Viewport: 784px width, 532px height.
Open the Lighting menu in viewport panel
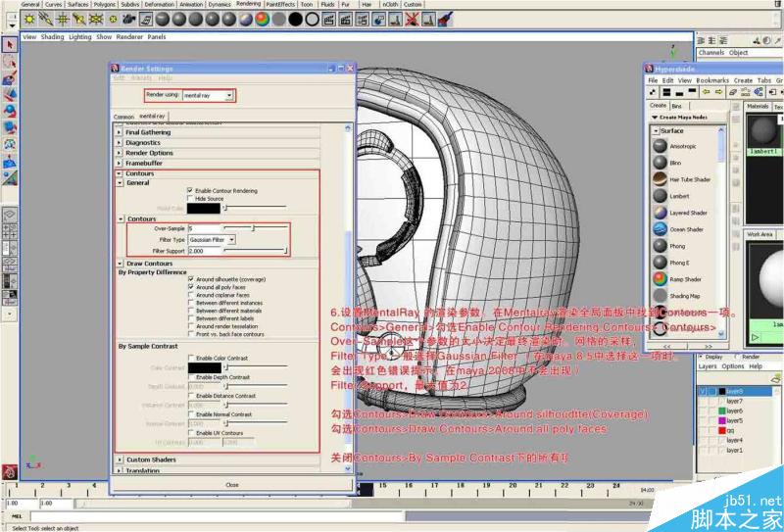coord(79,37)
